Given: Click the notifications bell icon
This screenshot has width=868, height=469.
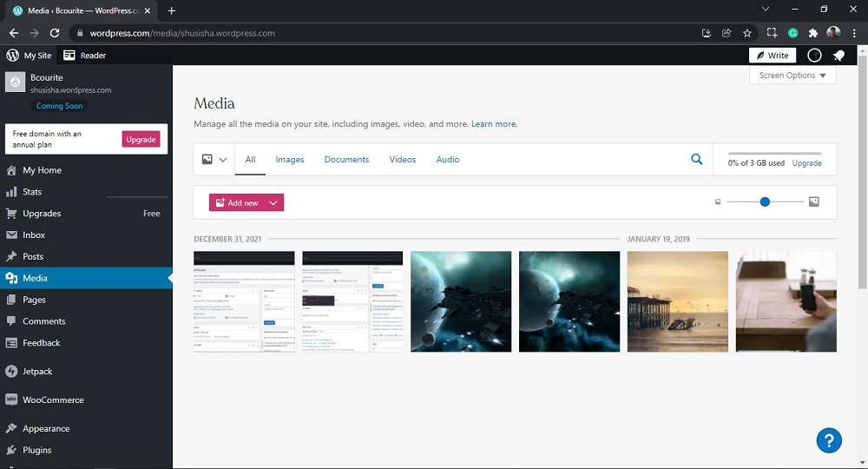Looking at the screenshot, I should coord(839,56).
